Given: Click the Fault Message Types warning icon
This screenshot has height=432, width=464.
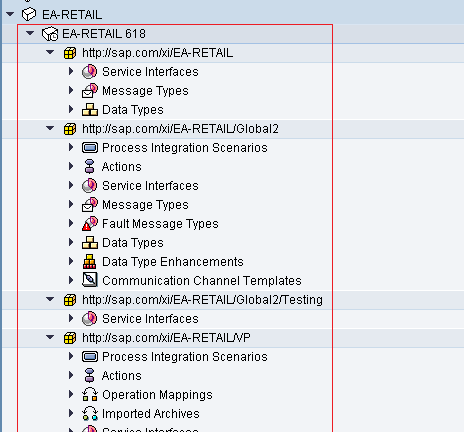Looking at the screenshot, I should coord(90,224).
